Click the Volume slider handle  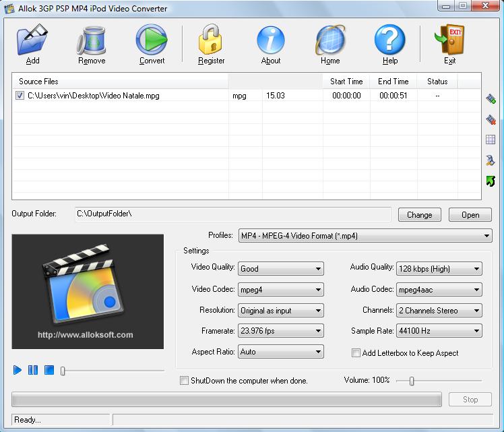(412, 381)
